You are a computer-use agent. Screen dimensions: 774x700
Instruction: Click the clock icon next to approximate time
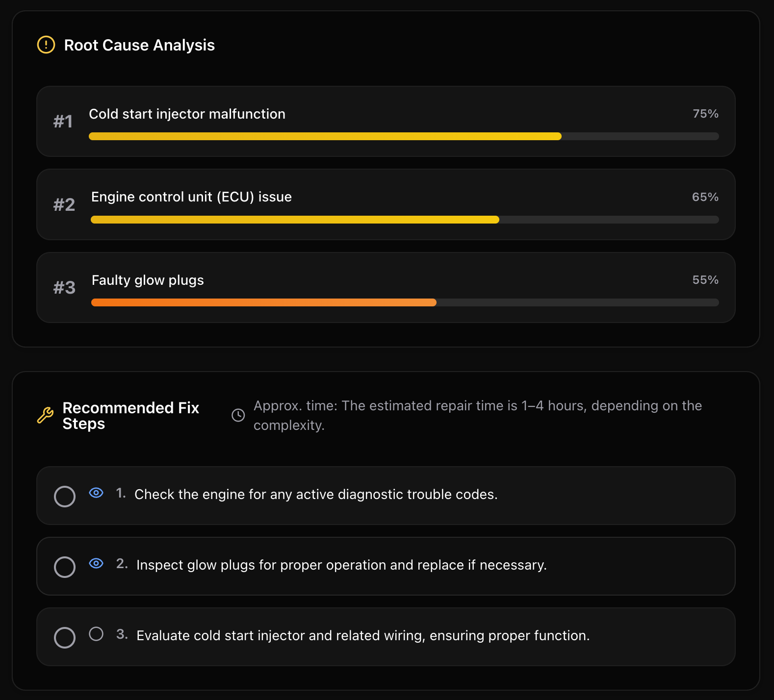click(238, 415)
